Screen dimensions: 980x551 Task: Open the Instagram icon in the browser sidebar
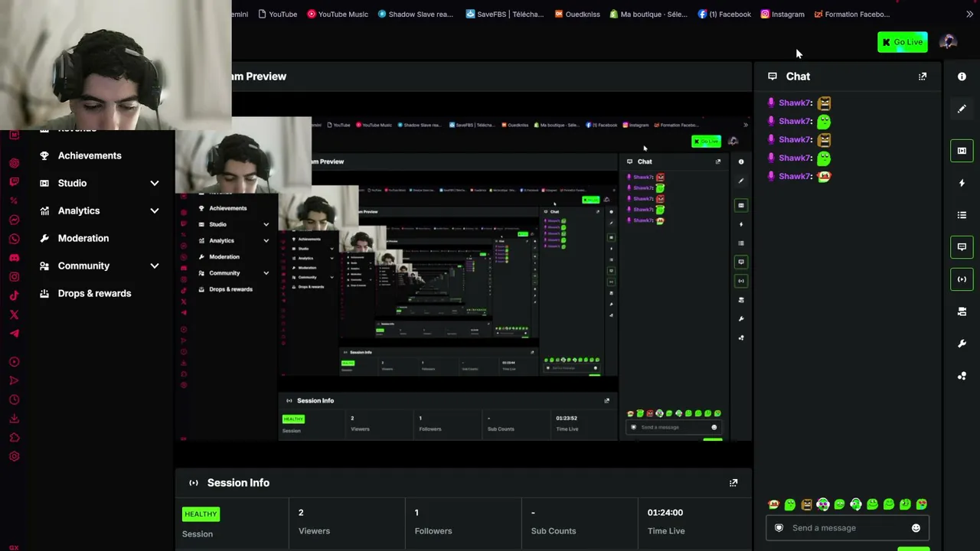pyautogui.click(x=14, y=277)
